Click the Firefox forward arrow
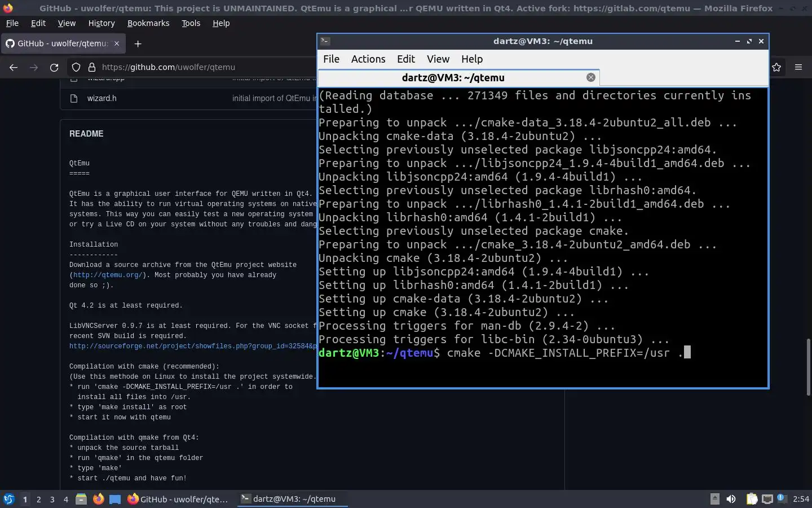 (34, 67)
